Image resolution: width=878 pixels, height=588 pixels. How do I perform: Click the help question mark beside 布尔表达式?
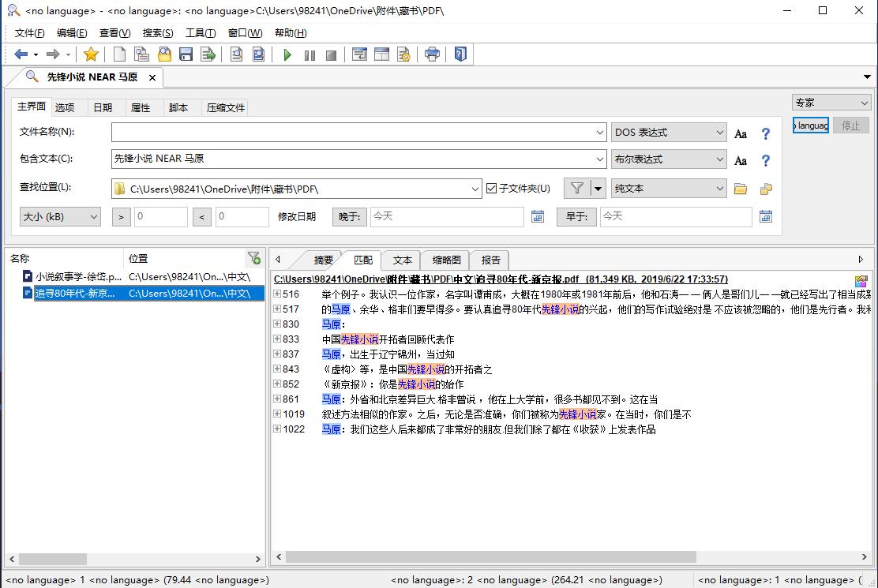pyautogui.click(x=765, y=160)
